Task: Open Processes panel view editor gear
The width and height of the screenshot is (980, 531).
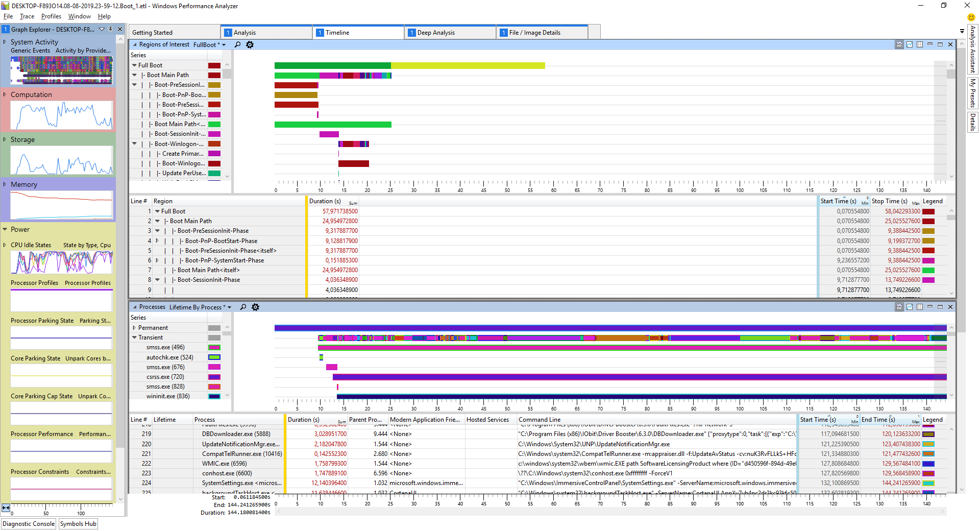Action: pos(255,307)
